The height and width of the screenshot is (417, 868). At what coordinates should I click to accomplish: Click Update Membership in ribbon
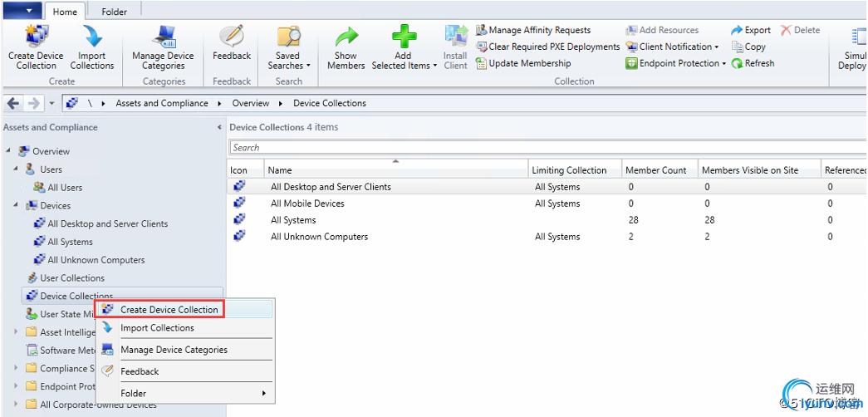click(x=523, y=63)
